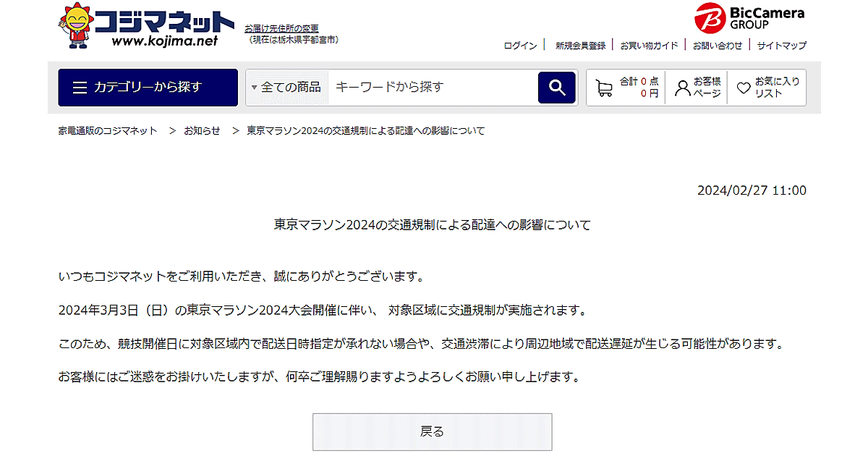
Task: Open the ログイン link
Action: coord(520,46)
